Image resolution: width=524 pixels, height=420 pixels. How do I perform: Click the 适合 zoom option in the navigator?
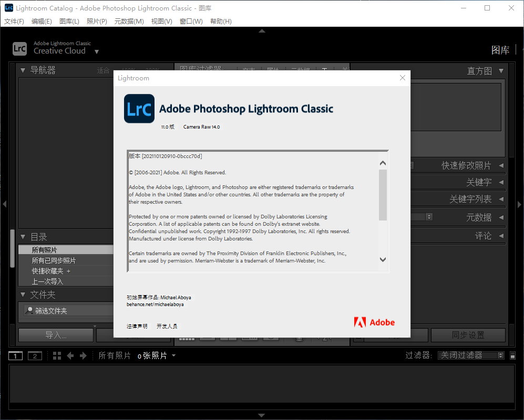pos(103,70)
